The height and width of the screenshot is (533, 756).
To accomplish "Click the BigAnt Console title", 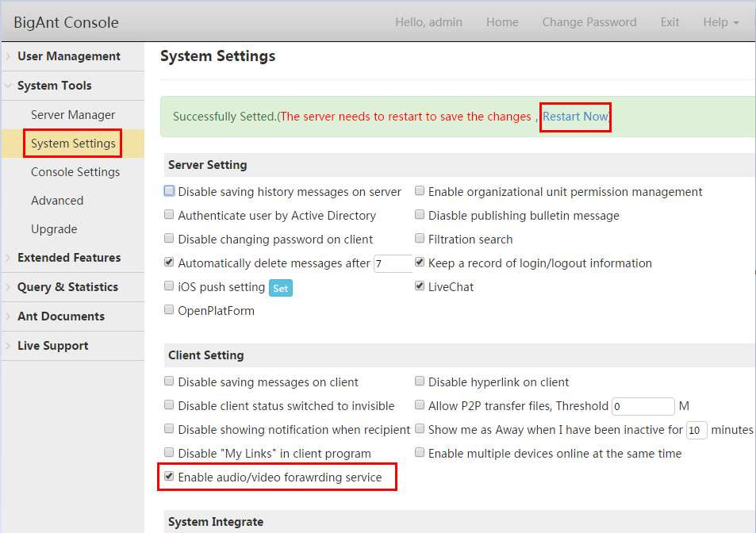I will click(66, 23).
